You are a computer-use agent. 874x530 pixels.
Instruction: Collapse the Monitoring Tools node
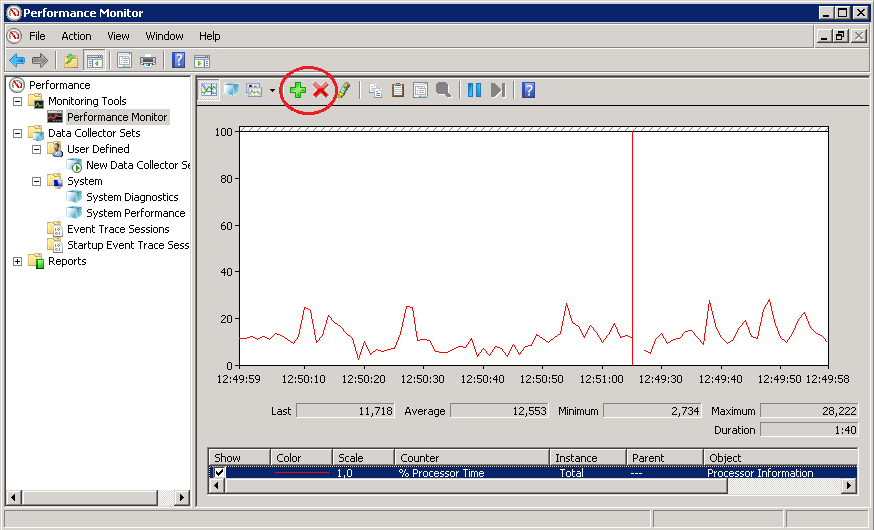(18, 101)
